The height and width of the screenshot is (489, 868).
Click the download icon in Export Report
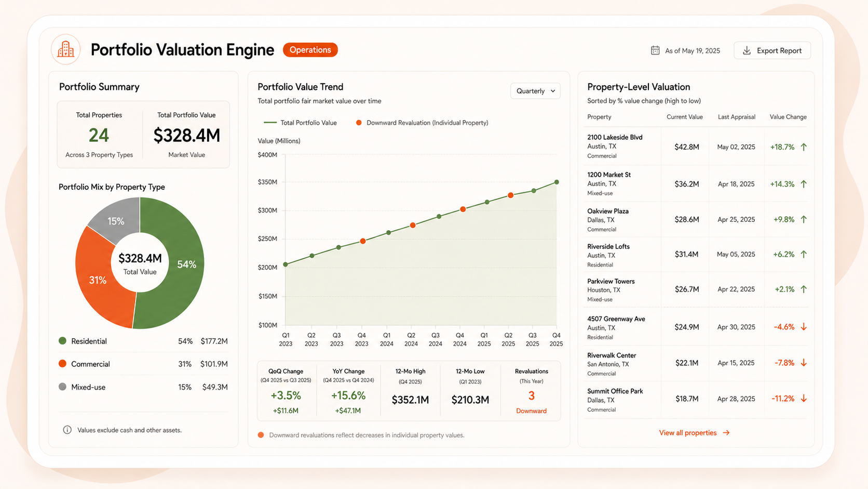pyautogui.click(x=747, y=50)
